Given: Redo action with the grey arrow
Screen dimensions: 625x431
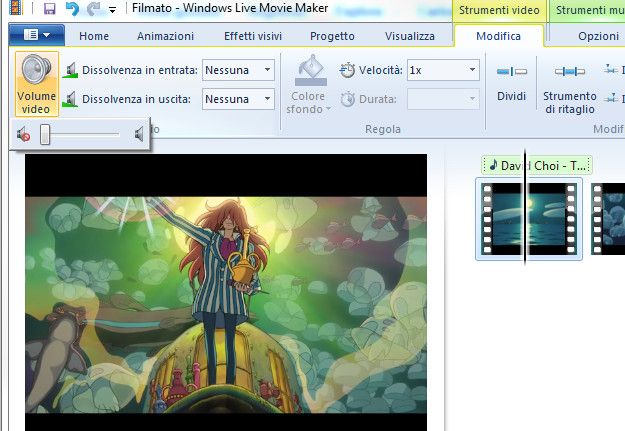Looking at the screenshot, I should click(94, 8).
